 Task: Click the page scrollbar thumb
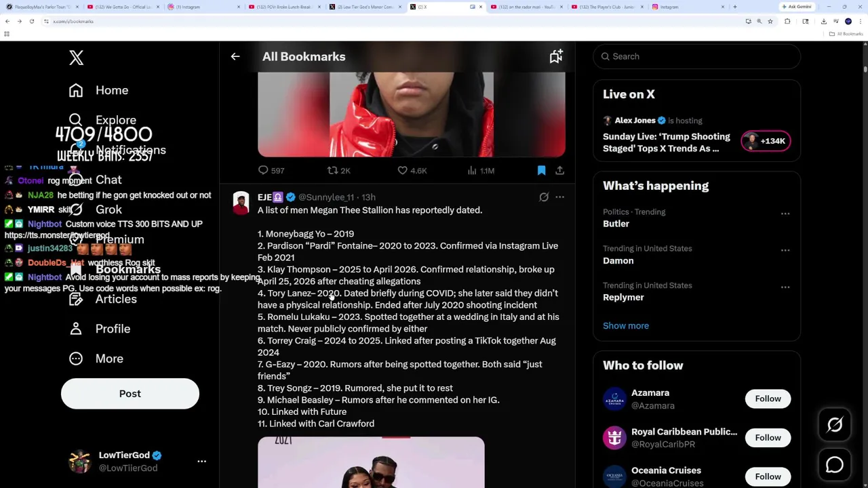pyautogui.click(x=865, y=68)
